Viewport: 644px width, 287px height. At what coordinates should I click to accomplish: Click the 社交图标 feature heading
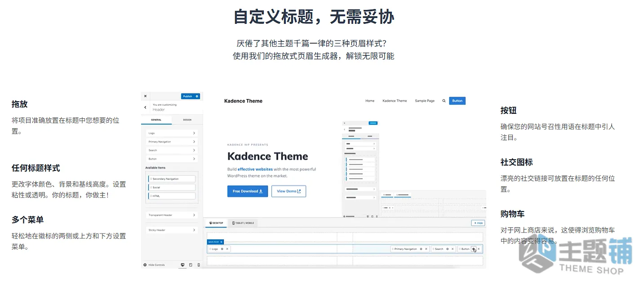517,162
